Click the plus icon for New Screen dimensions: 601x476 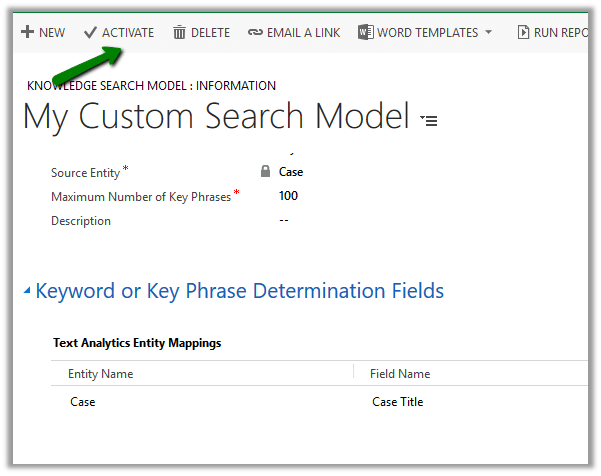point(27,33)
